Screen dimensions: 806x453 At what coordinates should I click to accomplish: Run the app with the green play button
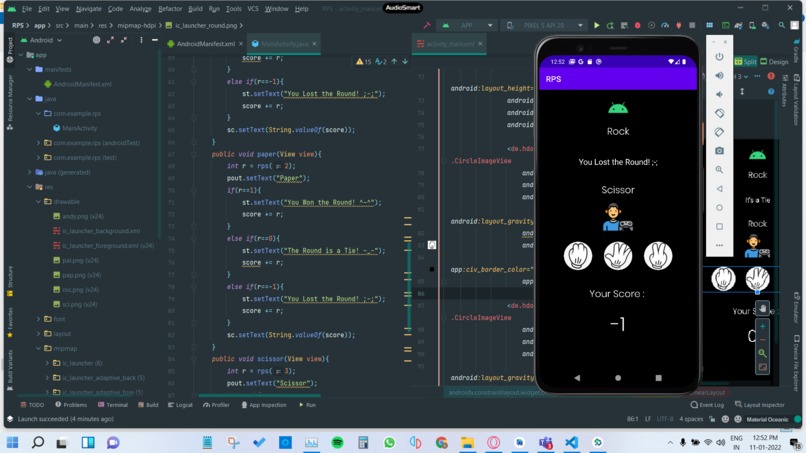[596, 25]
